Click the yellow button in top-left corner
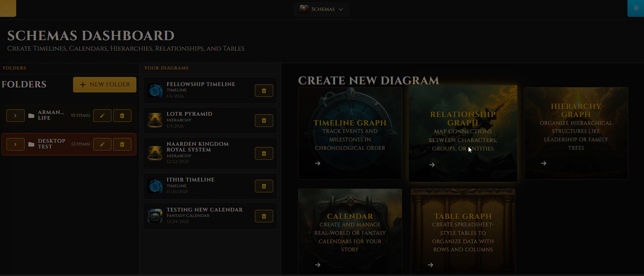This screenshot has height=276, width=644. tap(8, 8)
